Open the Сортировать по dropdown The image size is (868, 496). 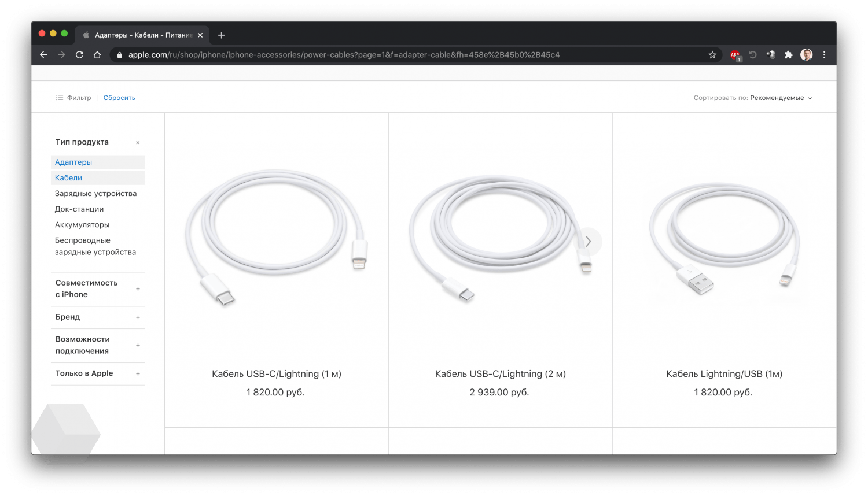[x=753, y=98]
